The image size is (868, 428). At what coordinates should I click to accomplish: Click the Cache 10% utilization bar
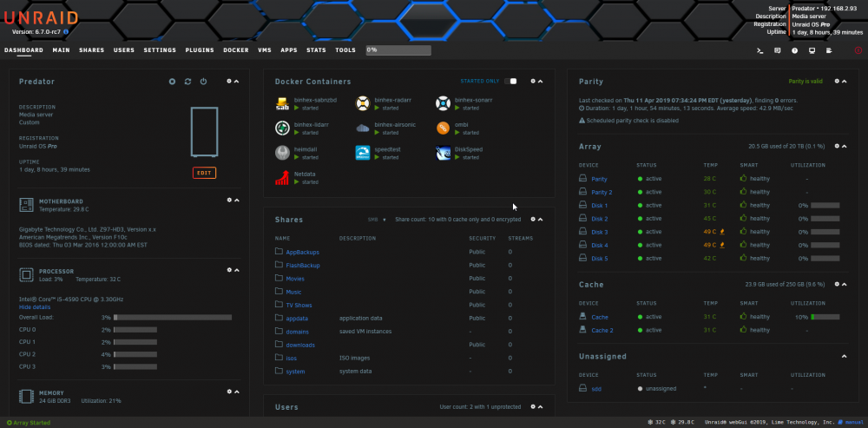(825, 317)
